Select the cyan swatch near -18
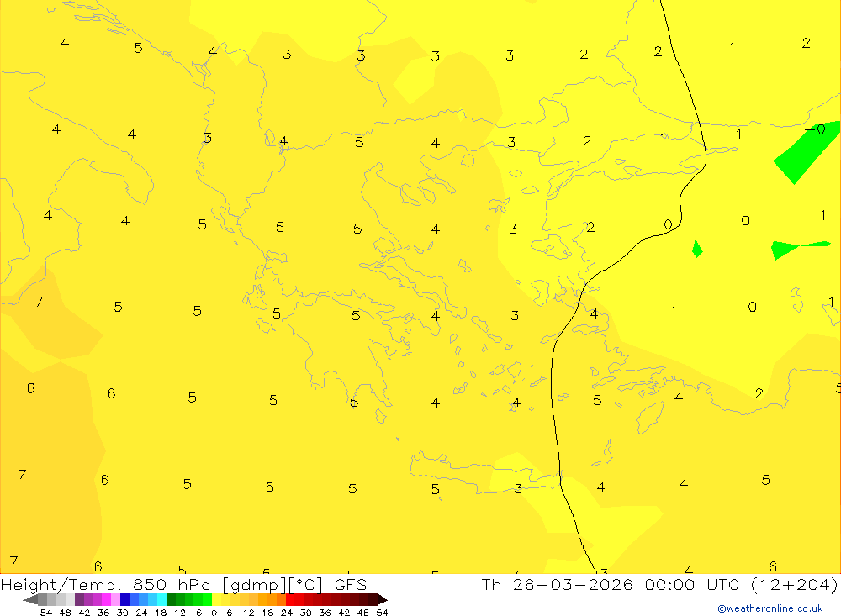Viewport: 841px width, 616px height. coord(161,599)
